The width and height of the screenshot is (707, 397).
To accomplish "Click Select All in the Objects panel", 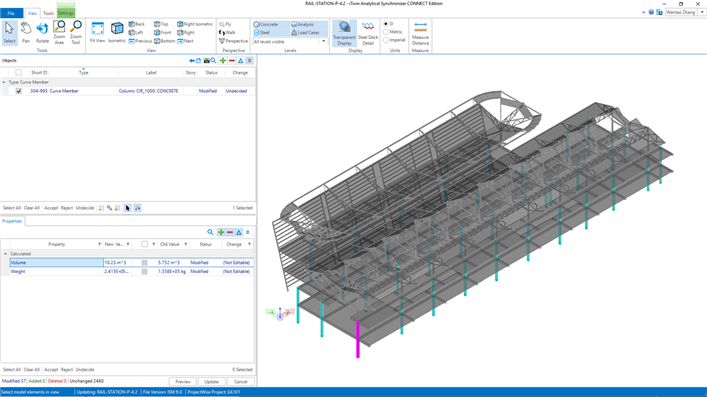I will point(12,208).
